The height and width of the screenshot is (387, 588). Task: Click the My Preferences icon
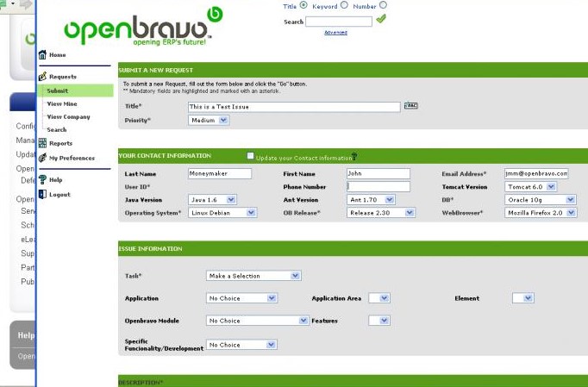point(42,158)
